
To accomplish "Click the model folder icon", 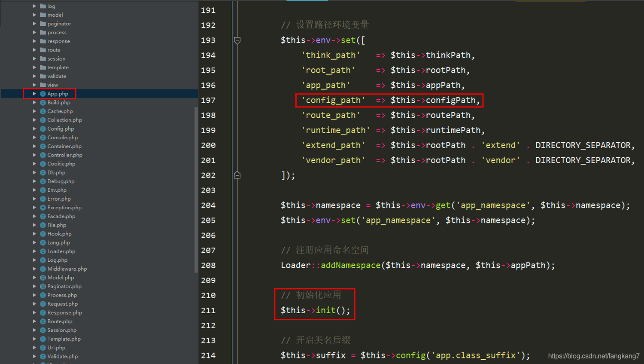I will 43,15.
